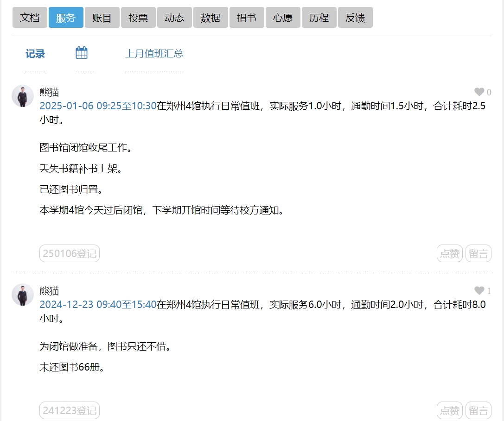The width and height of the screenshot is (504, 421).
Task: Click the heart icon on the 2024-12-23 record
Action: [479, 291]
